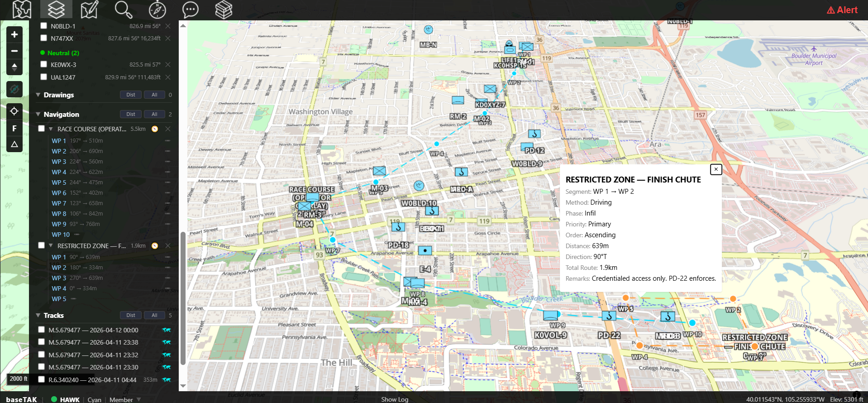This screenshot has width=868, height=403.
Task: Check track M.5.679477 2026-04-12 00:00
Action: point(42,330)
